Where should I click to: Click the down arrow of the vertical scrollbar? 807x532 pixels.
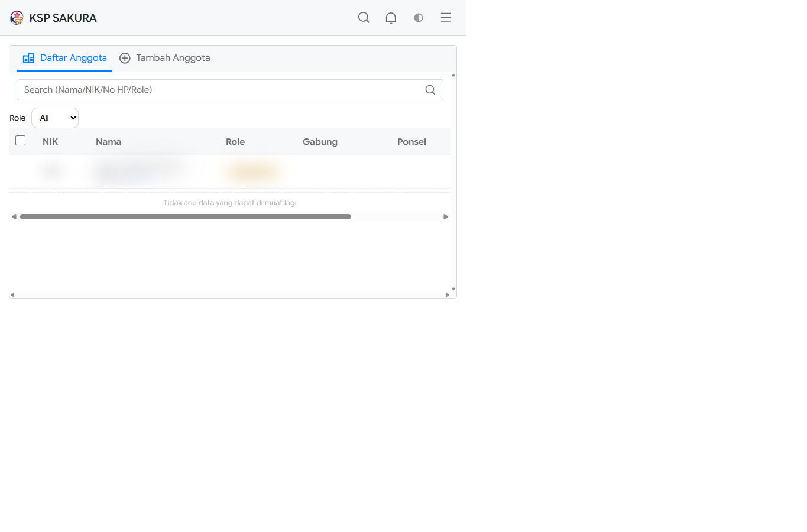pos(453,289)
